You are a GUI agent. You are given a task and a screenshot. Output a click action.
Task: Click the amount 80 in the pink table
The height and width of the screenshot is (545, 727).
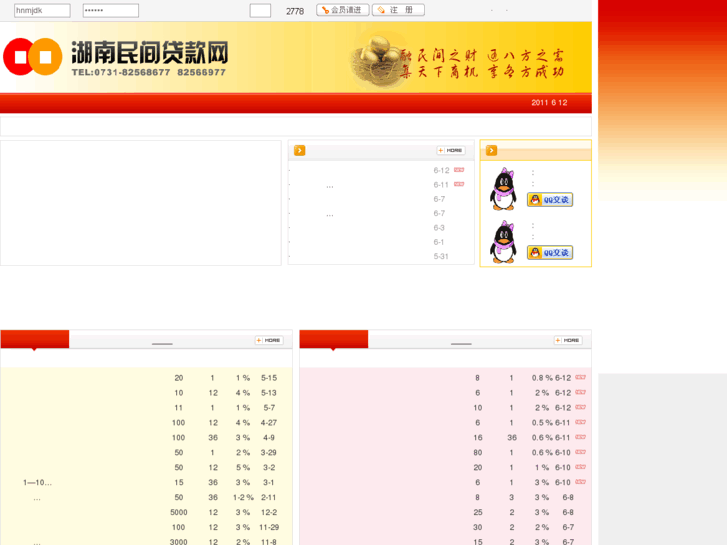tap(478, 453)
